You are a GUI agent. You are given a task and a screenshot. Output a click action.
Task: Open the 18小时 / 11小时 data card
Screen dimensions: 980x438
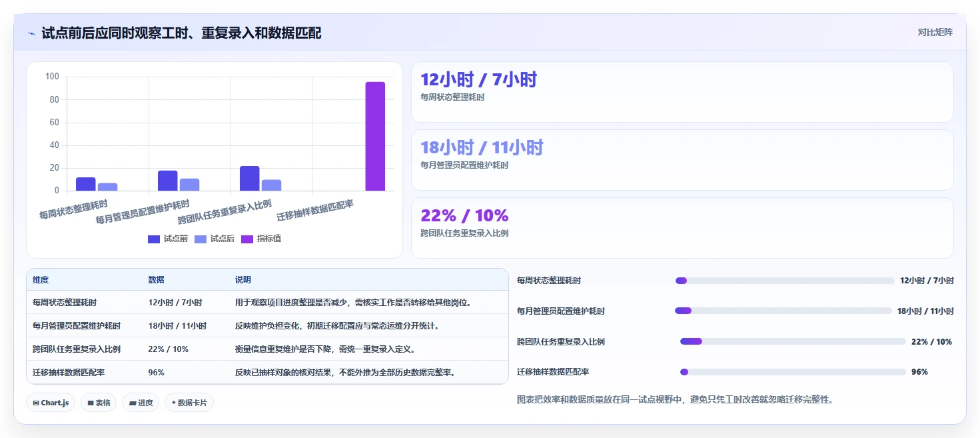click(682, 160)
